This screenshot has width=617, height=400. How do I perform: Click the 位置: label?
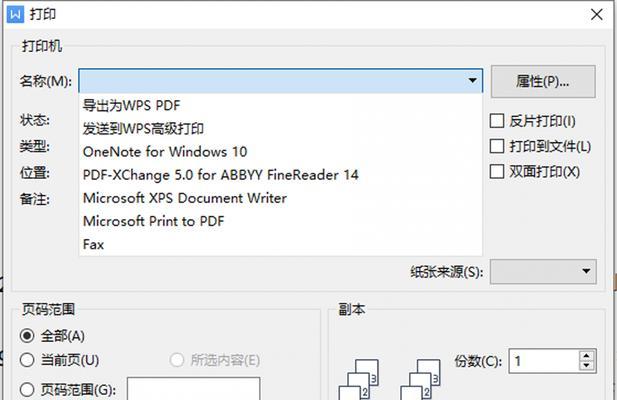(x=35, y=173)
